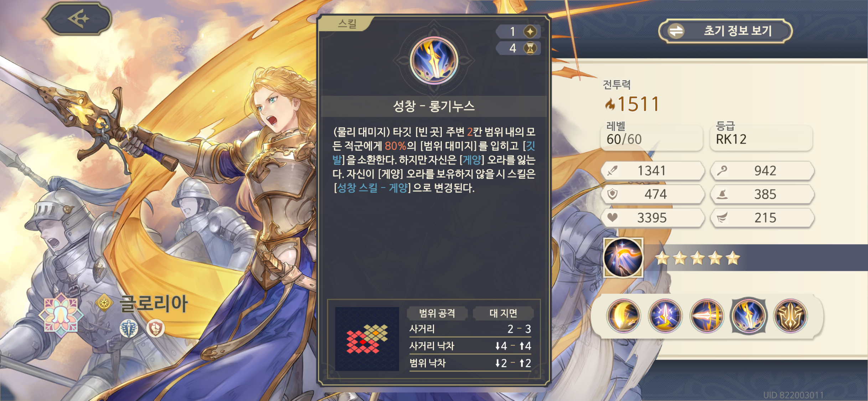The height and width of the screenshot is (401, 868).
Task: Click the 성창 스킬 - 계양 link
Action: pos(372,188)
